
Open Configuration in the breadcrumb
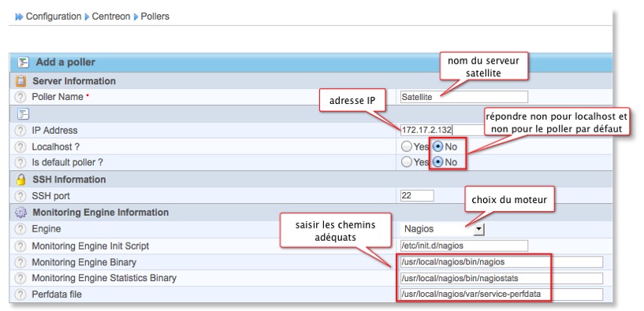coord(54,17)
